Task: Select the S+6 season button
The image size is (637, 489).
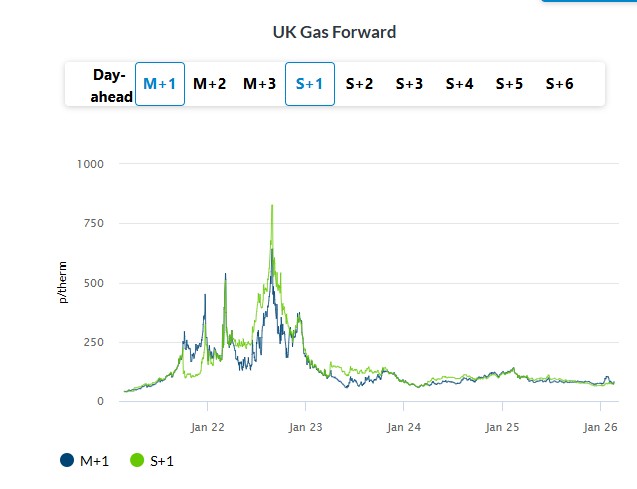Action: 559,84
